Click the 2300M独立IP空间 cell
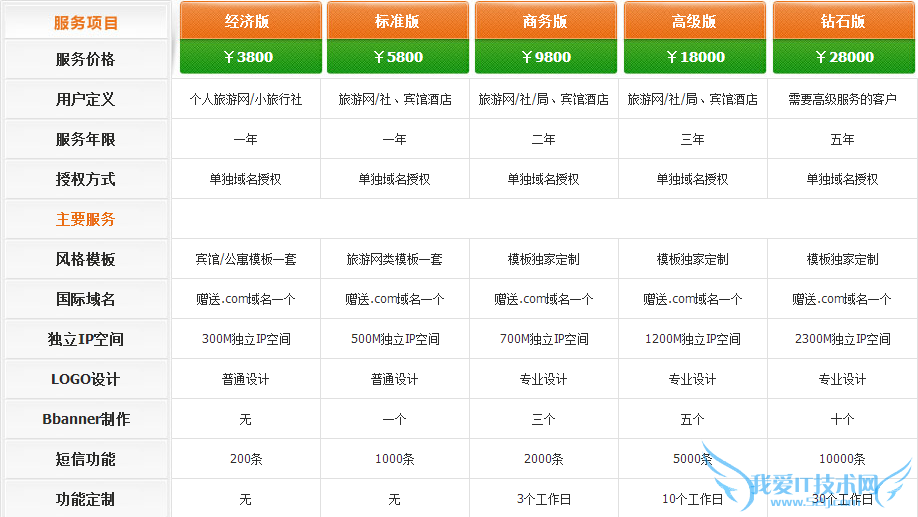 [842, 339]
